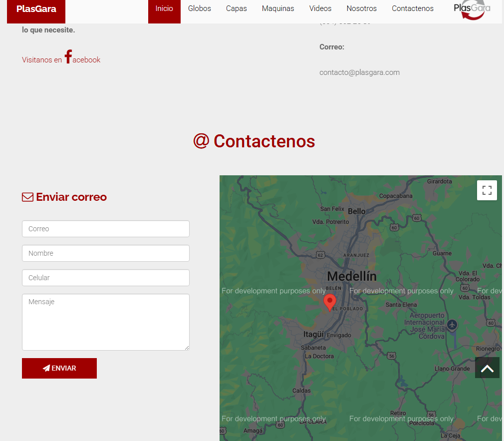Click the @ symbol in Contactenos heading

point(201,141)
